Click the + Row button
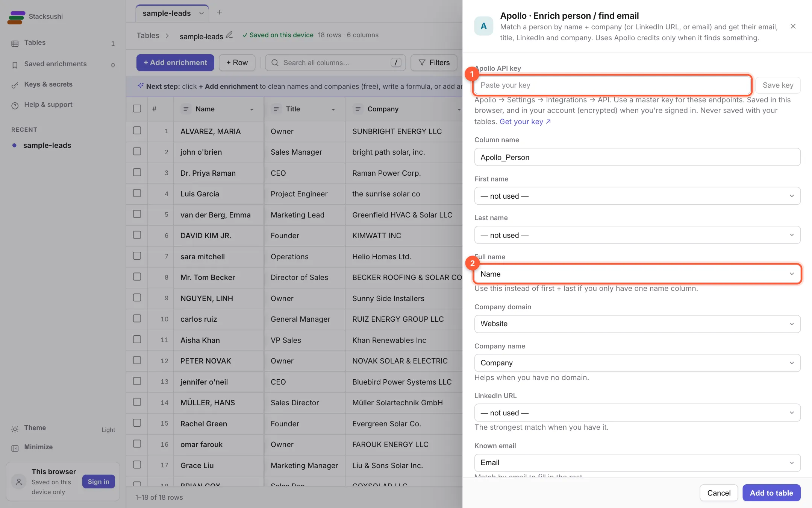The width and height of the screenshot is (812, 508). [x=237, y=63]
